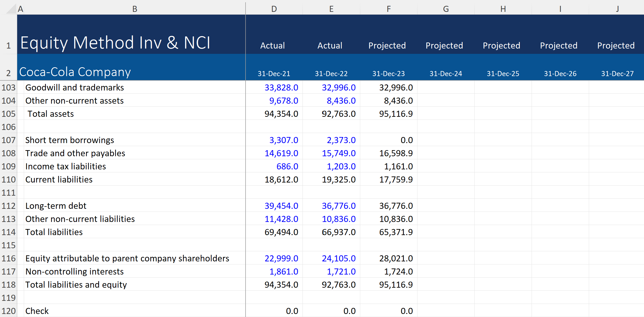Click the 31-Dec-22 date header cell
This screenshot has width=644, height=317.
point(331,74)
